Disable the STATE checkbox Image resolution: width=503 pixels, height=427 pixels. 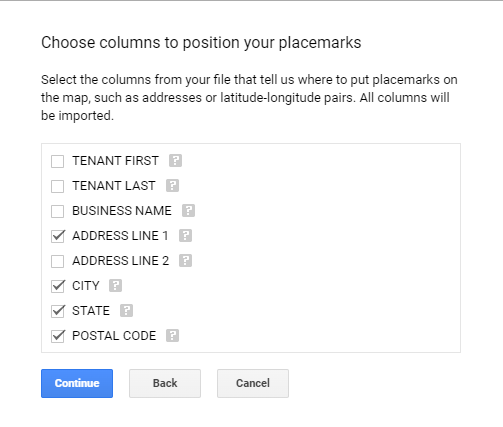click(x=57, y=311)
